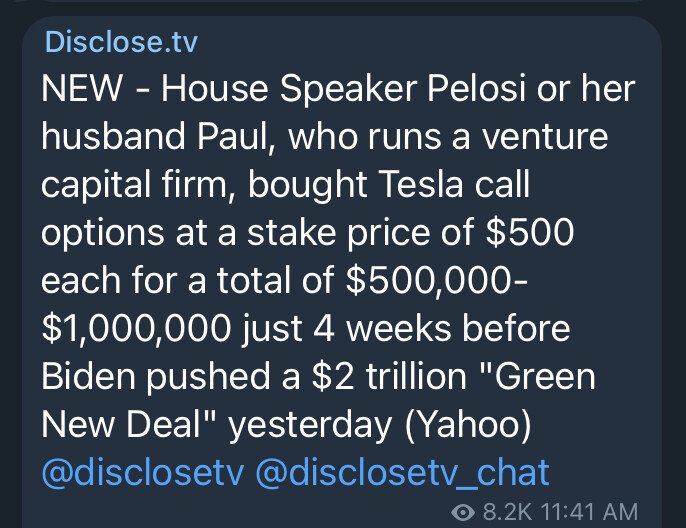Open the Disclose.tv channel name
Screen dimensions: 686x528
pos(121,42)
